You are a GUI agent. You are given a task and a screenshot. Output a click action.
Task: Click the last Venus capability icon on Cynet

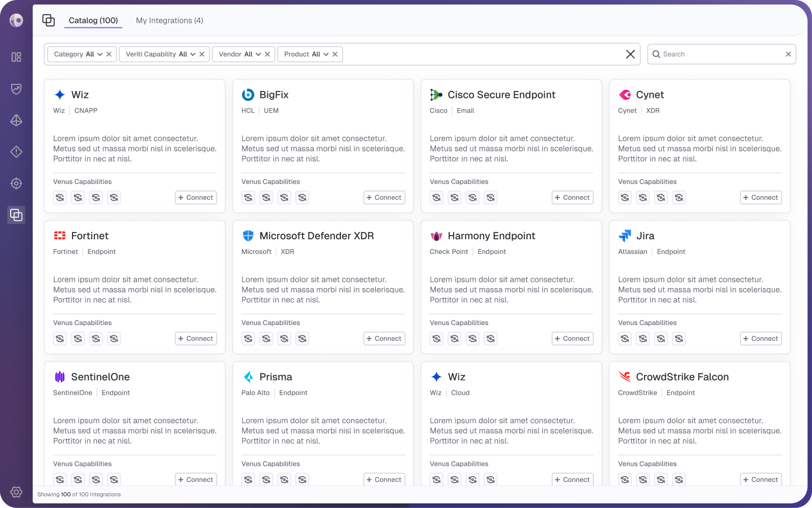[679, 198]
